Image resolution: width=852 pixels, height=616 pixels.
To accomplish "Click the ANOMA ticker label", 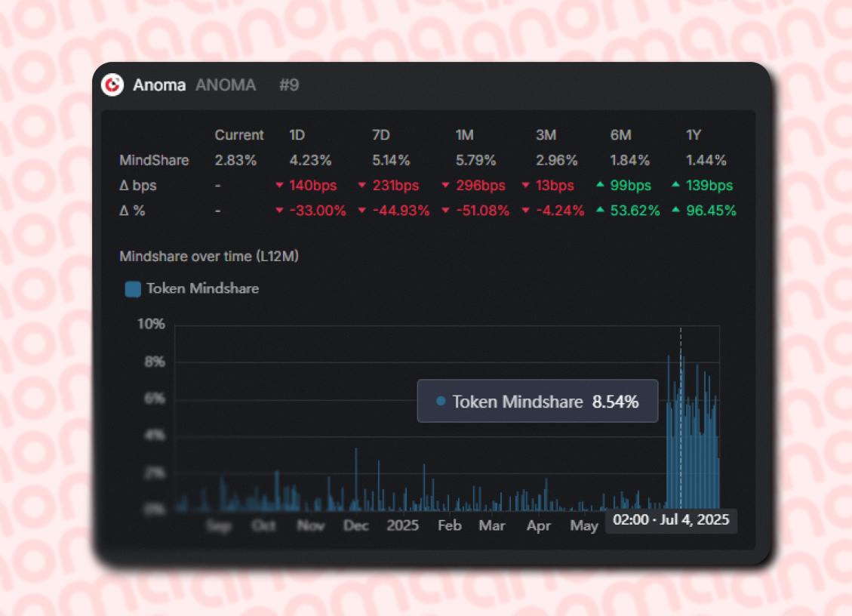I will click(226, 85).
